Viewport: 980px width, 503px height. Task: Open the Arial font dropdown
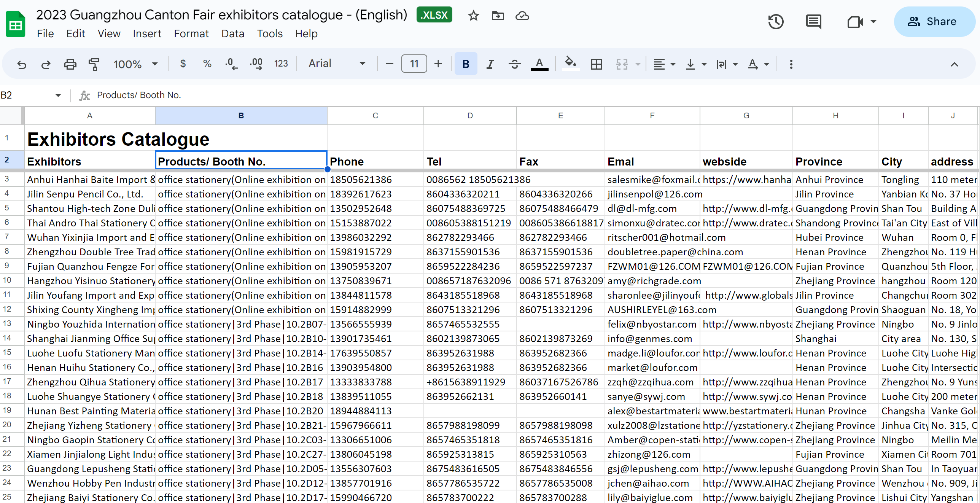[337, 64]
